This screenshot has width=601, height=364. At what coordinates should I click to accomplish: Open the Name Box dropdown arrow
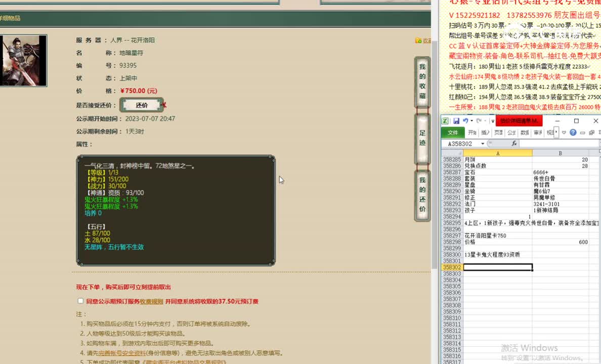pyautogui.click(x=483, y=144)
